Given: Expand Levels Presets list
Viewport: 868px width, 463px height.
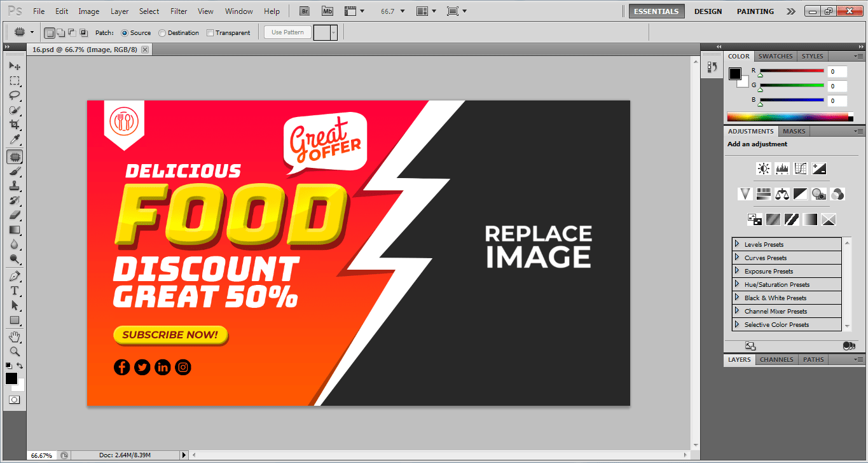Looking at the screenshot, I should click(737, 244).
